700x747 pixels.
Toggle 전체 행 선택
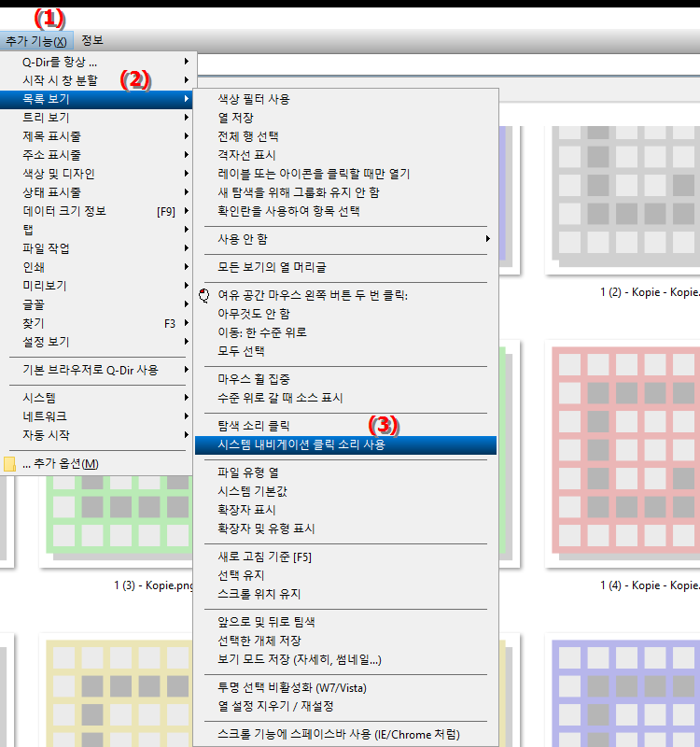click(x=345, y=135)
